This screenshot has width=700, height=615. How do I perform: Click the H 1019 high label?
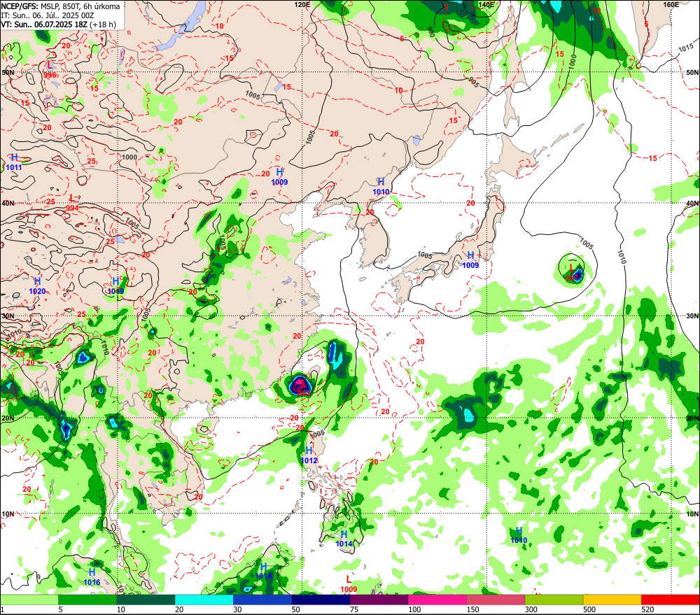pos(115,285)
